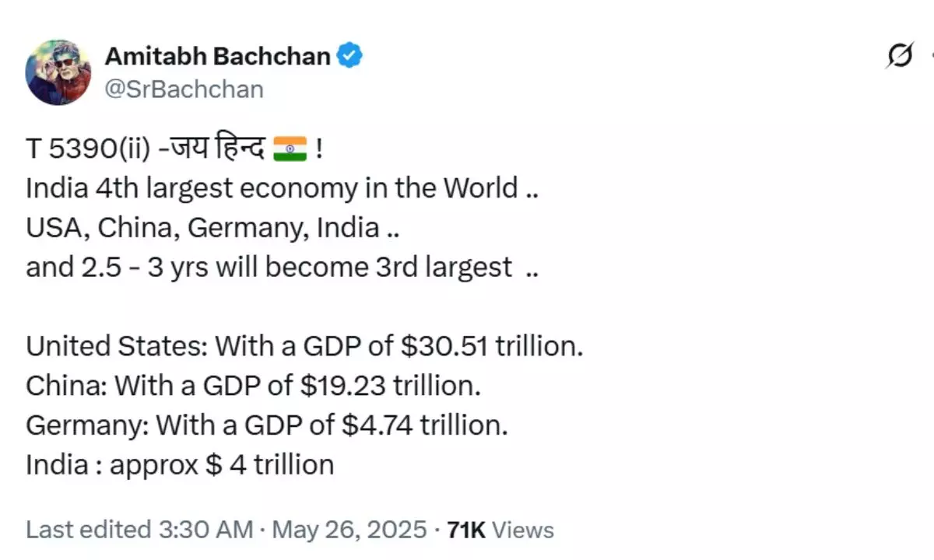The height and width of the screenshot is (560, 934).
Task: Click the 71K Views count
Action: point(500,530)
